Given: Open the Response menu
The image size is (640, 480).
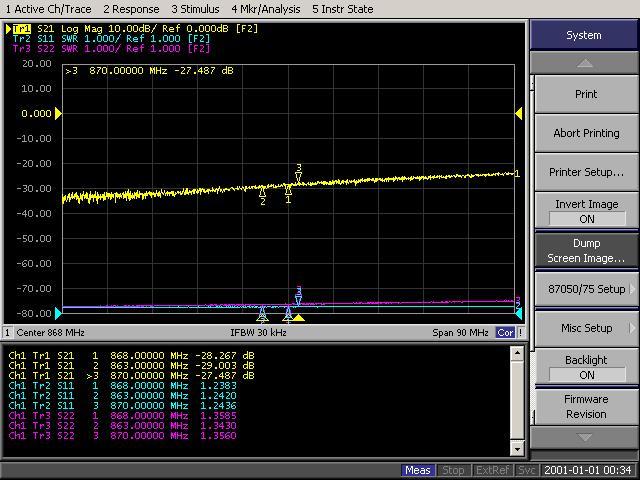Looking at the screenshot, I should [x=131, y=9].
